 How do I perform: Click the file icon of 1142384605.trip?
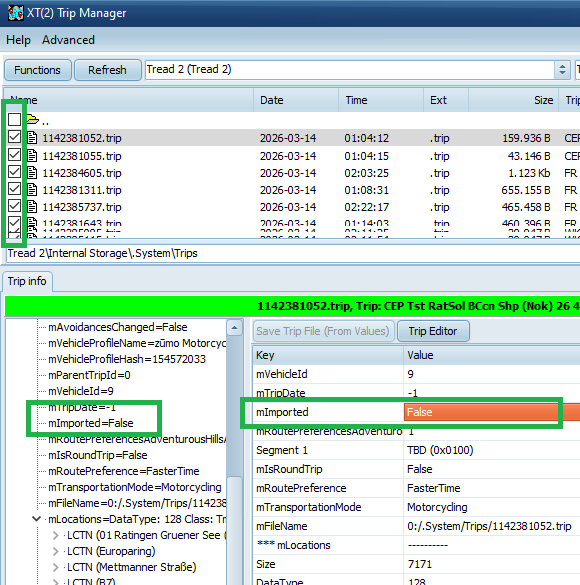click(32, 172)
